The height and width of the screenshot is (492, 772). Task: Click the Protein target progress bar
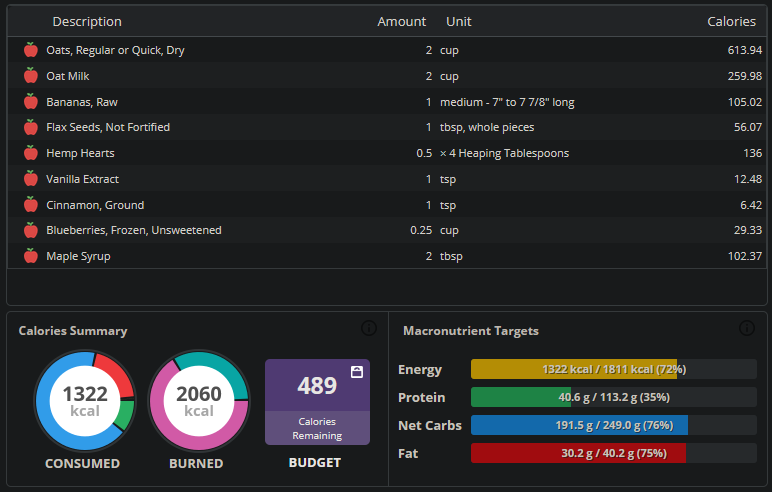[x=613, y=397]
